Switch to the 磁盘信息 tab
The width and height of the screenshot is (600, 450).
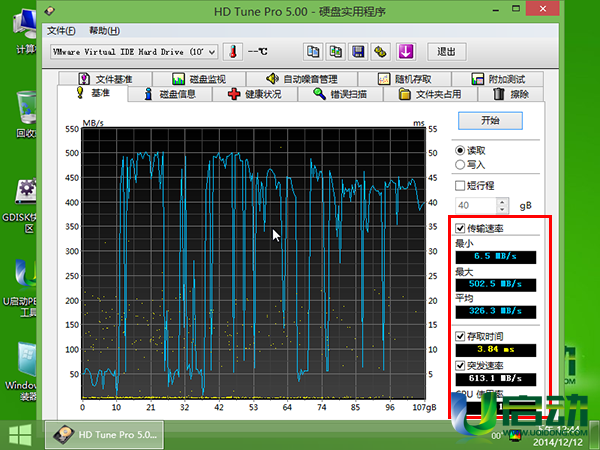170,94
